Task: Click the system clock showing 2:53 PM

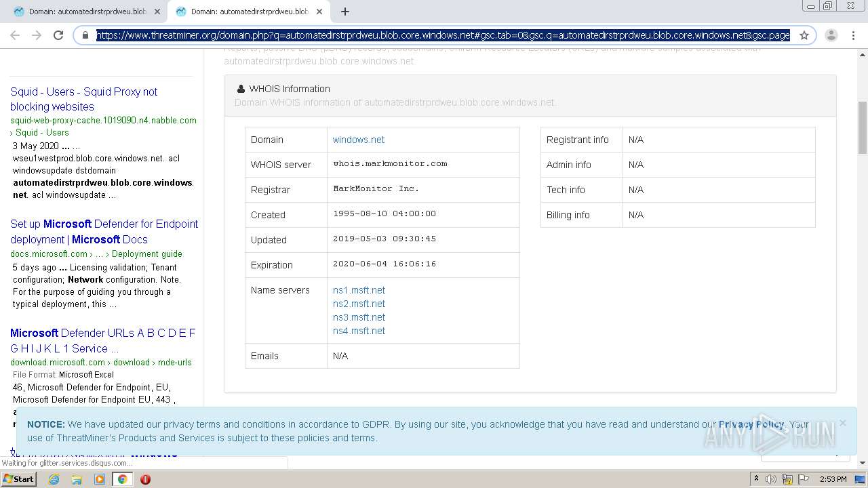Action: click(x=833, y=479)
